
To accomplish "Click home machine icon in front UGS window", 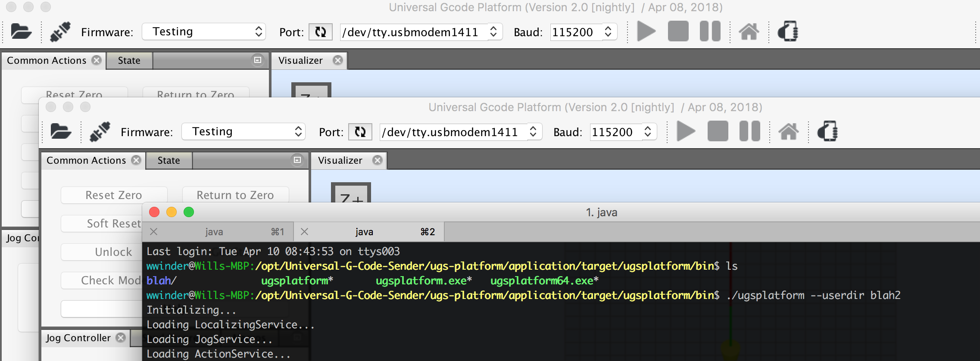I will click(789, 131).
